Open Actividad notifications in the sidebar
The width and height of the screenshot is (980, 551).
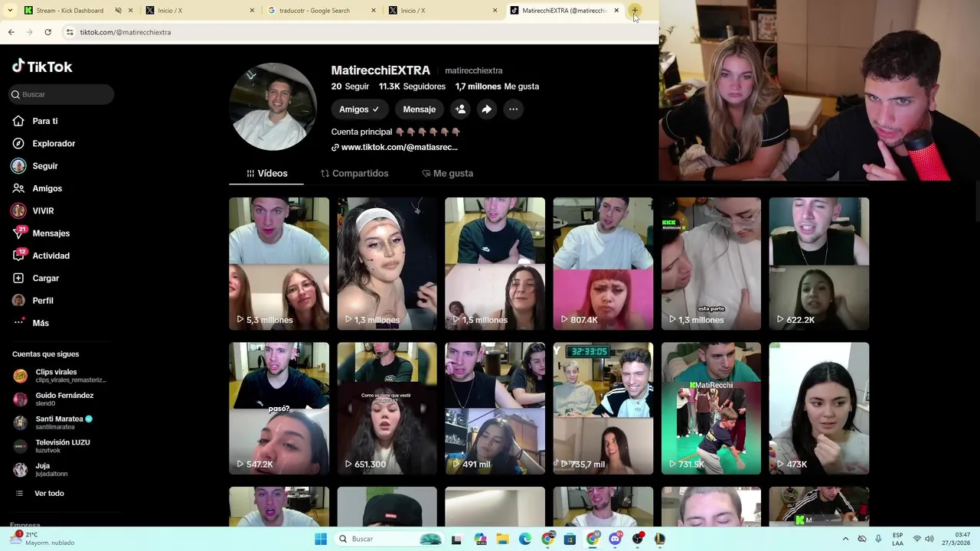41,256
